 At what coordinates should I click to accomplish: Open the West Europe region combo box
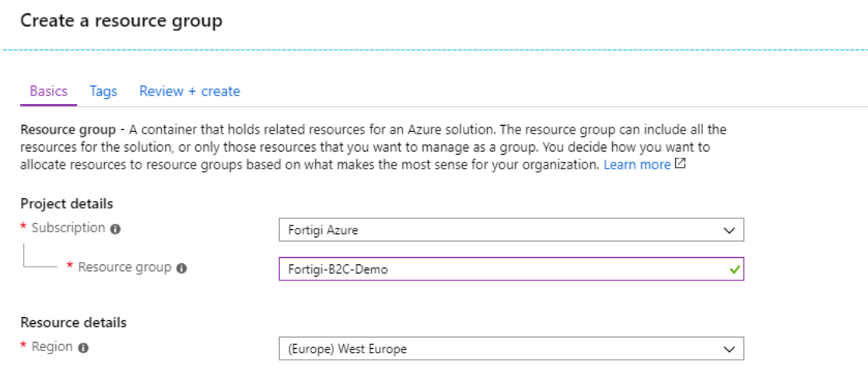pos(498,349)
